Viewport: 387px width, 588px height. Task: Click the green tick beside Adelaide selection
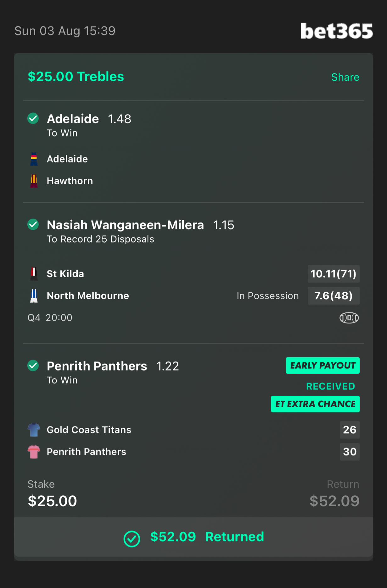[x=33, y=118]
